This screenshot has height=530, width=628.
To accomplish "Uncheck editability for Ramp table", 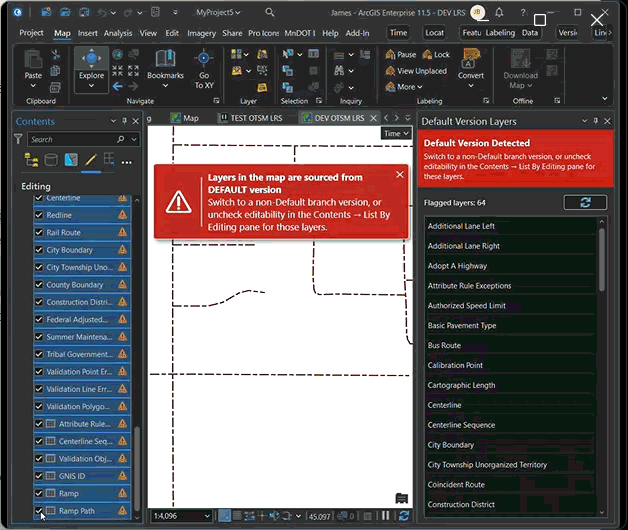I will [x=39, y=493].
